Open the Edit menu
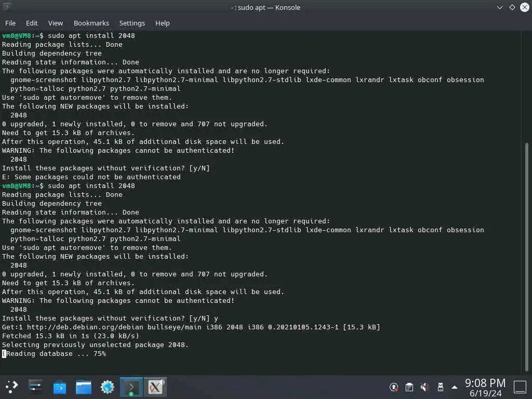This screenshot has height=399, width=532. click(32, 23)
